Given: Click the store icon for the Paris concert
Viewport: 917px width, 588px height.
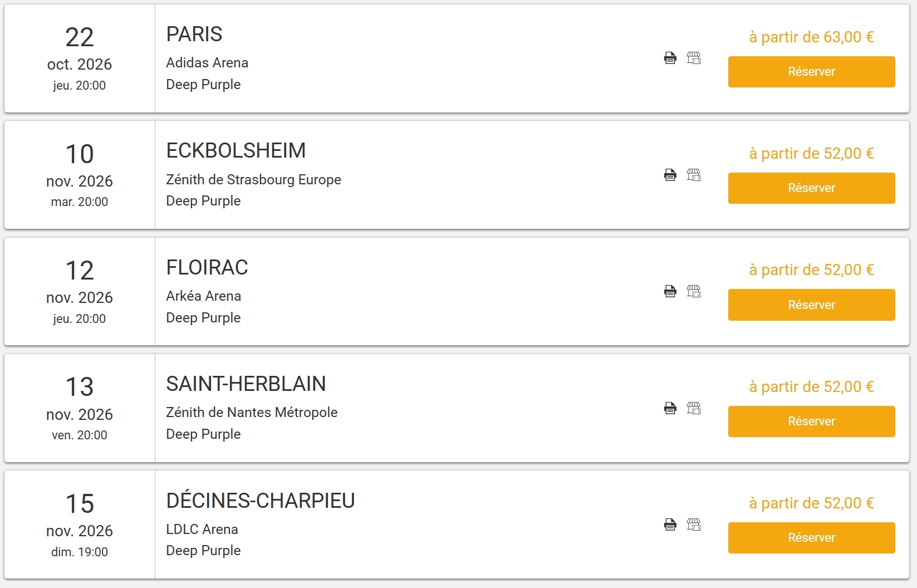Looking at the screenshot, I should 694,58.
